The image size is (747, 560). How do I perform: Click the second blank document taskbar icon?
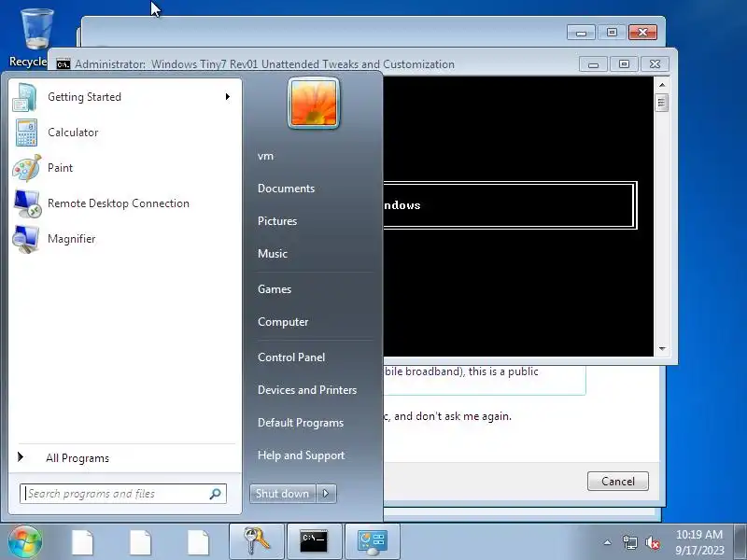140,542
